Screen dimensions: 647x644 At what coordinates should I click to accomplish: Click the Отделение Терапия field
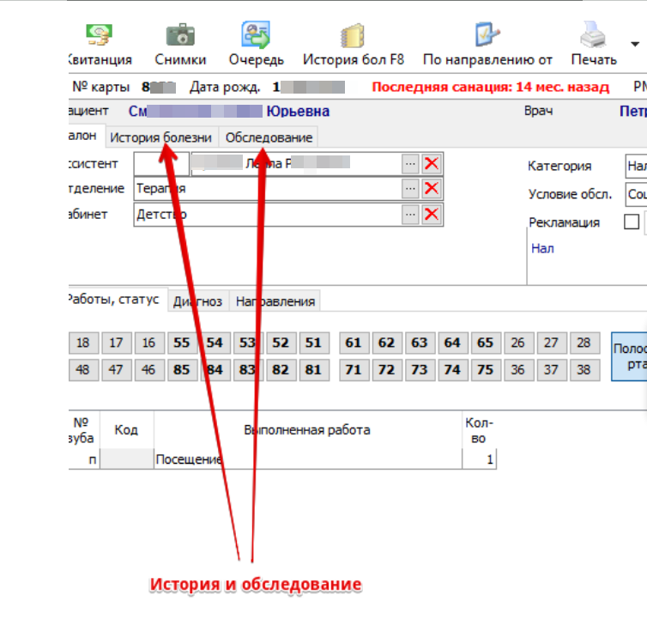[268, 189]
